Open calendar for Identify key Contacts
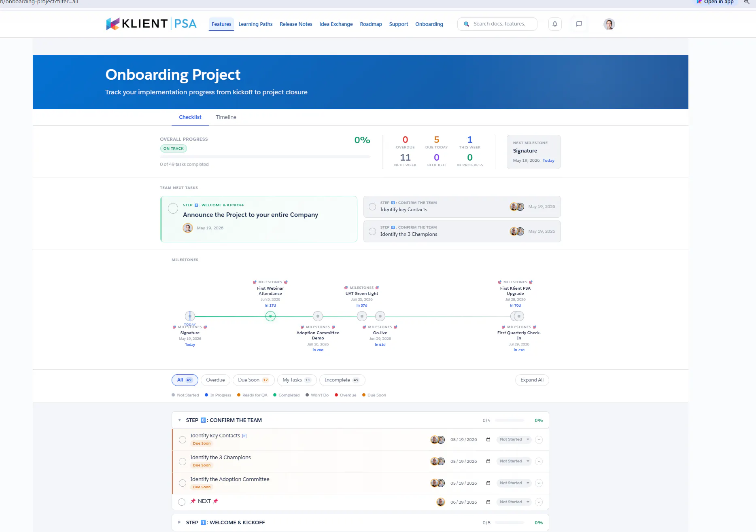Screen dimensions: 756x532 (x=488, y=439)
